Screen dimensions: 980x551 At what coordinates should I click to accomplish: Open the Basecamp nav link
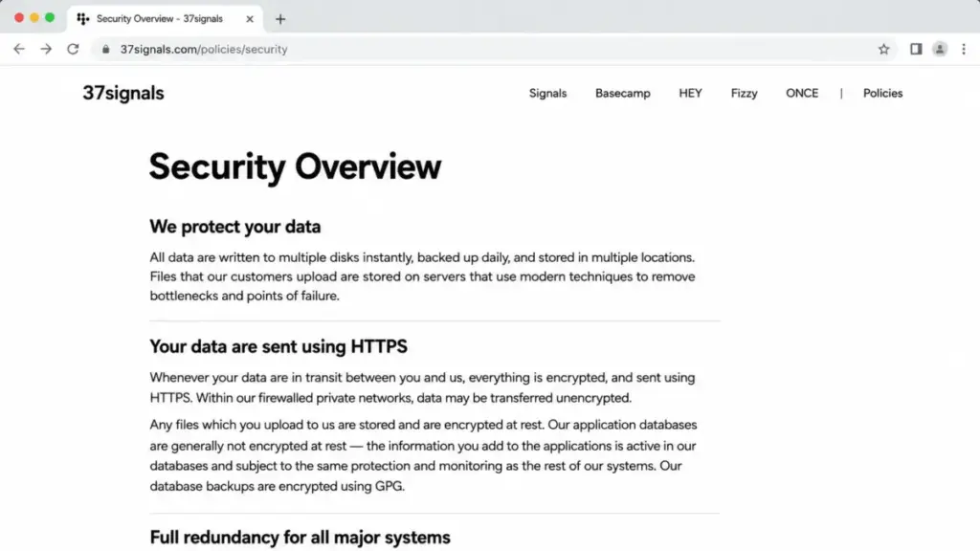(622, 93)
